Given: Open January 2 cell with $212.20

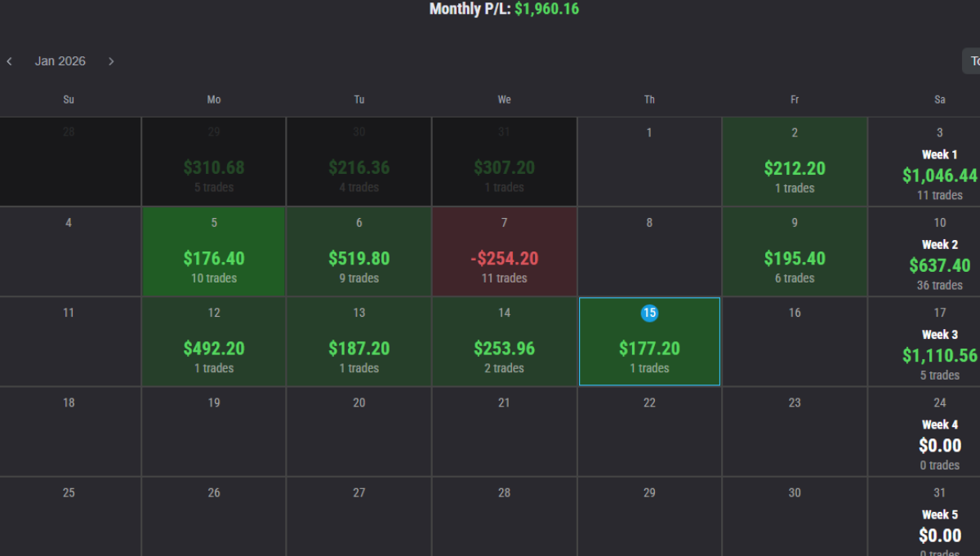Looking at the screenshot, I should pos(795,162).
